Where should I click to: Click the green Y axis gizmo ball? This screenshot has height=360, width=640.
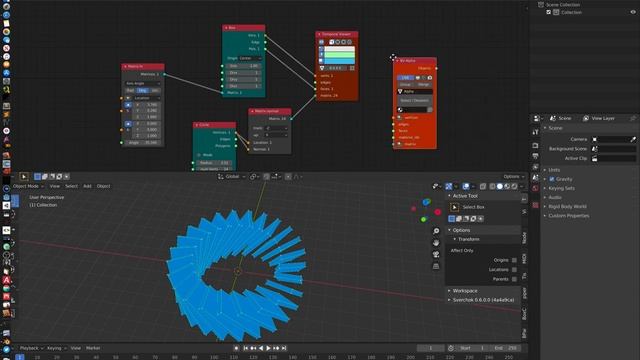pos(424,220)
